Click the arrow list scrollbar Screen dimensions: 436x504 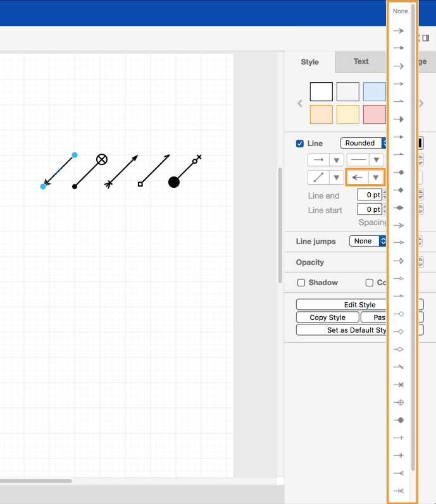coord(413,237)
